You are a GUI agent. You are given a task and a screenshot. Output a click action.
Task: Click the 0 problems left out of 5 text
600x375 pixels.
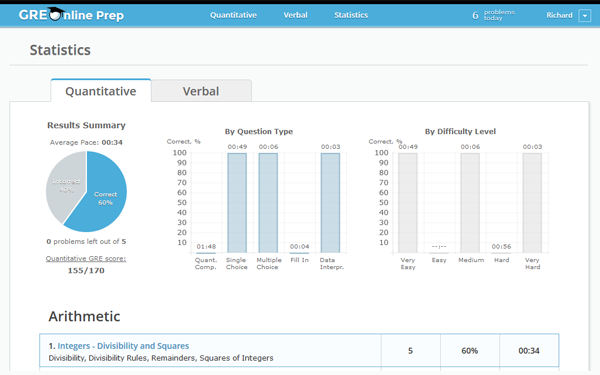pos(86,241)
